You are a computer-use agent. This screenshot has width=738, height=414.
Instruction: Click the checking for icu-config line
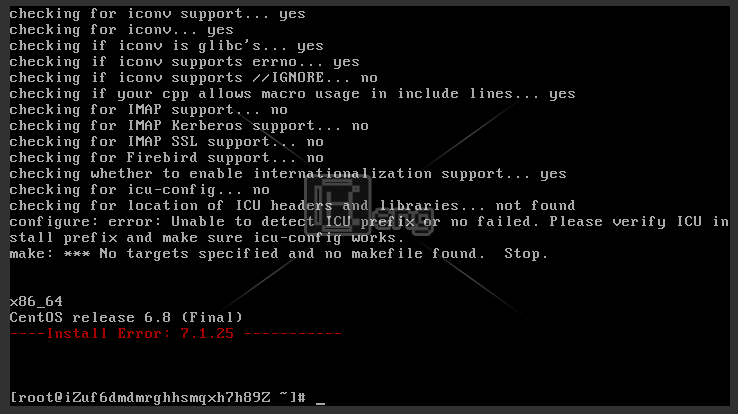pyautogui.click(x=139, y=190)
